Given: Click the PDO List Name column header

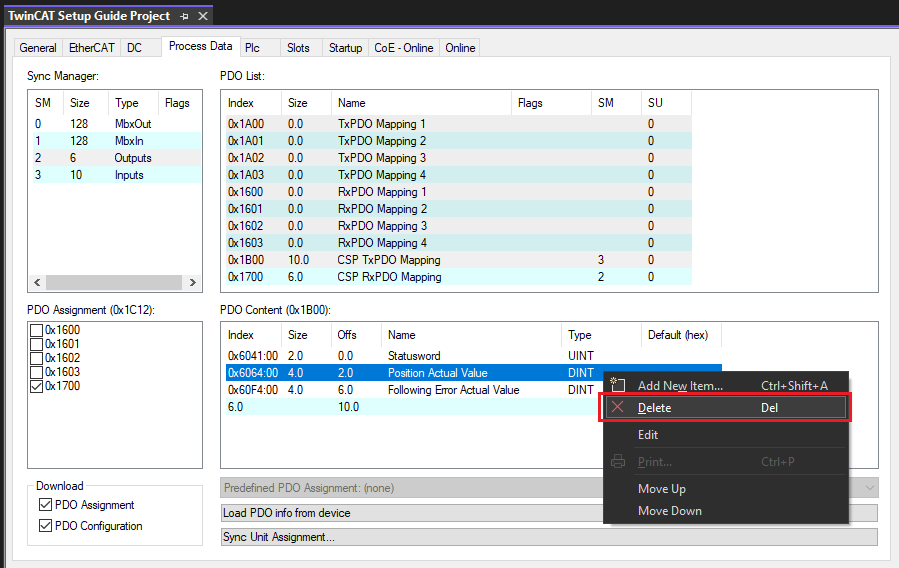Looking at the screenshot, I should pyautogui.click(x=421, y=103).
